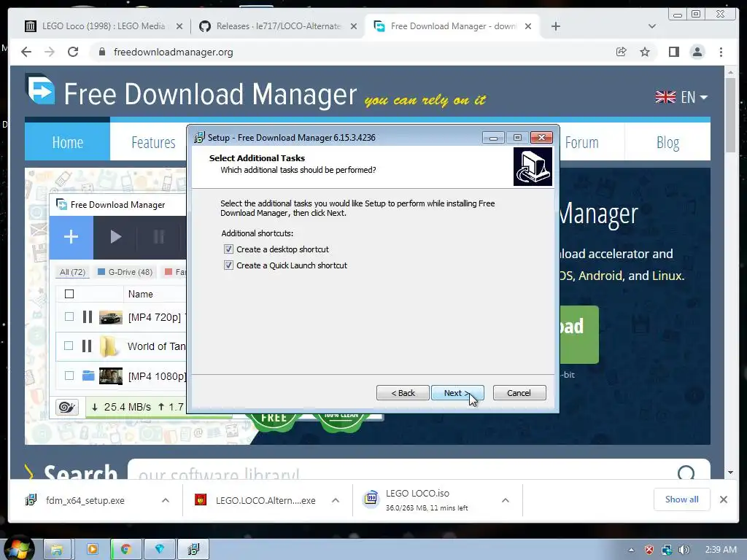The height and width of the screenshot is (560, 747).
Task: Open Windows Explorer from the taskbar
Action: 57,550
